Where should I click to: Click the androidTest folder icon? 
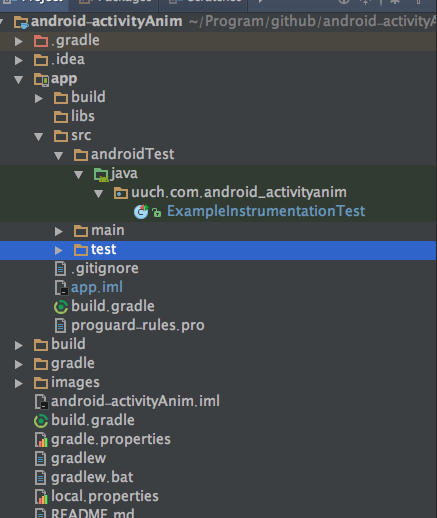tap(81, 155)
